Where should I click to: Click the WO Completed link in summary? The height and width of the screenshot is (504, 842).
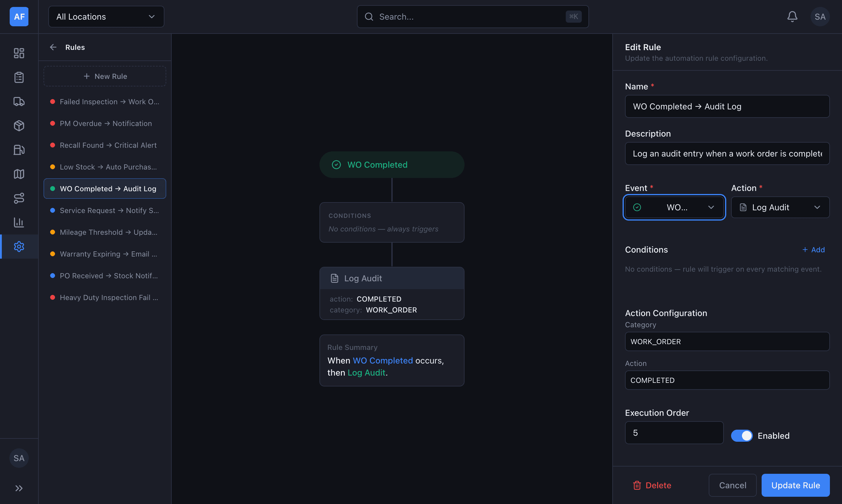tap(383, 360)
